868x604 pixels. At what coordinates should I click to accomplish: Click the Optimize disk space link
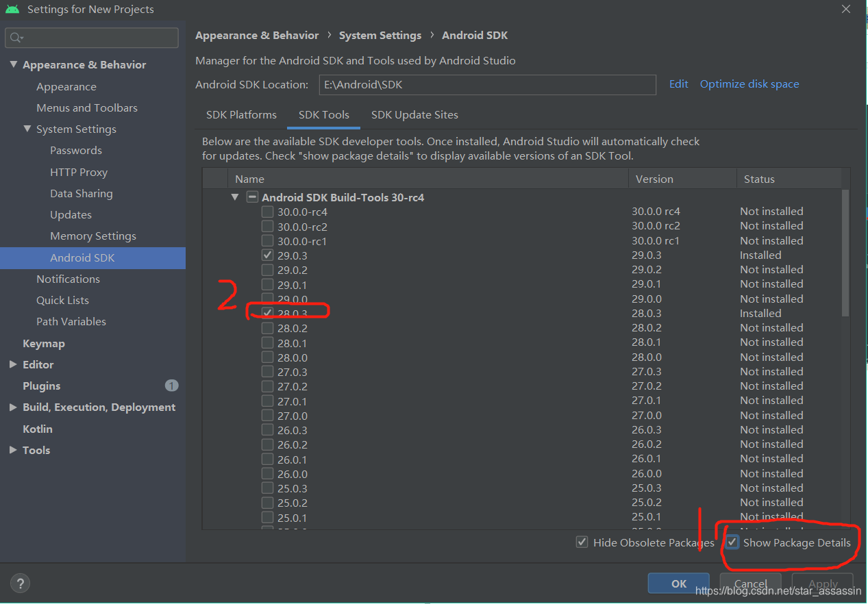749,84
